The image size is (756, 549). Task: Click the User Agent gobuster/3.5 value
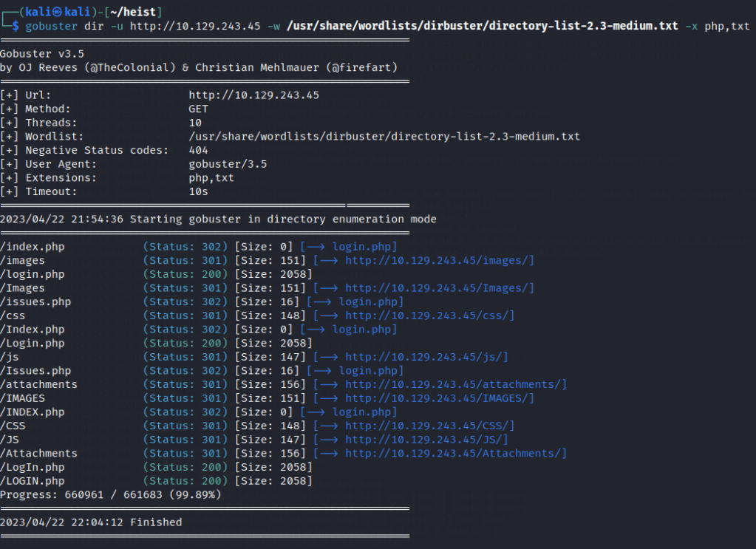228,164
